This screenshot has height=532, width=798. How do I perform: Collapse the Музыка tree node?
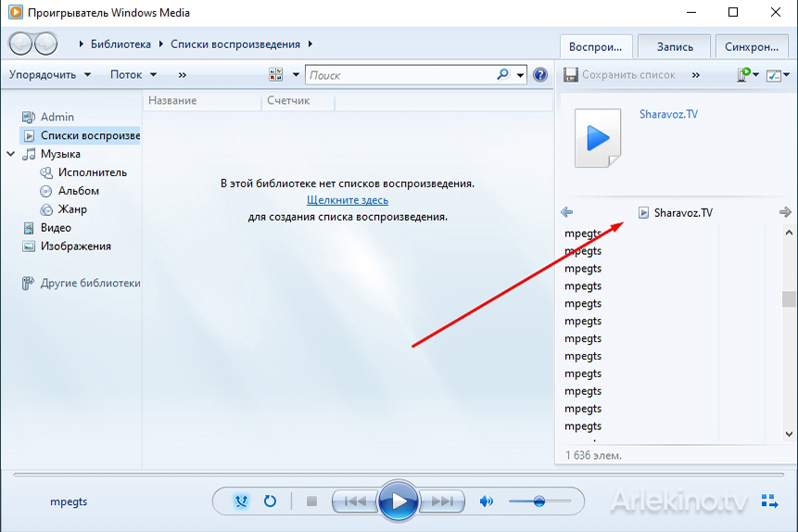tap(11, 154)
